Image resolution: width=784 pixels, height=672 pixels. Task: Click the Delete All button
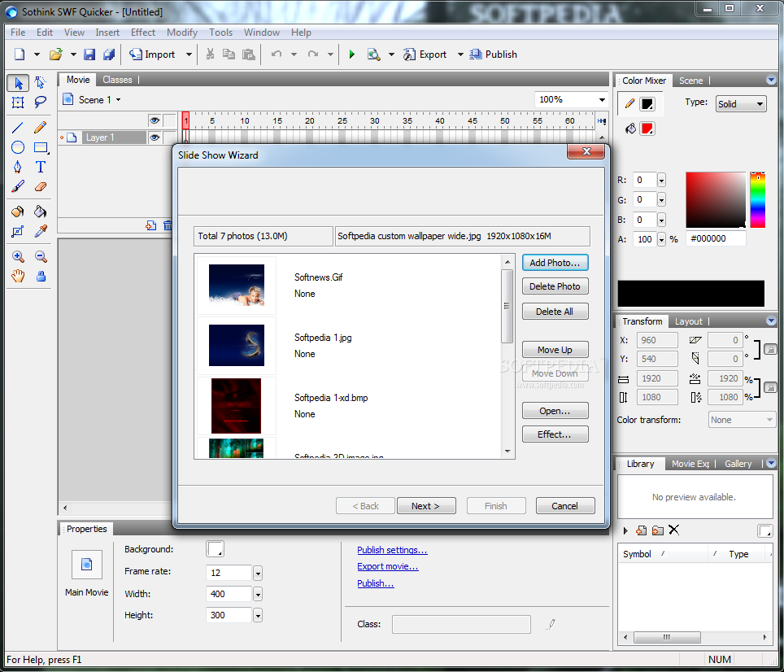click(x=555, y=312)
